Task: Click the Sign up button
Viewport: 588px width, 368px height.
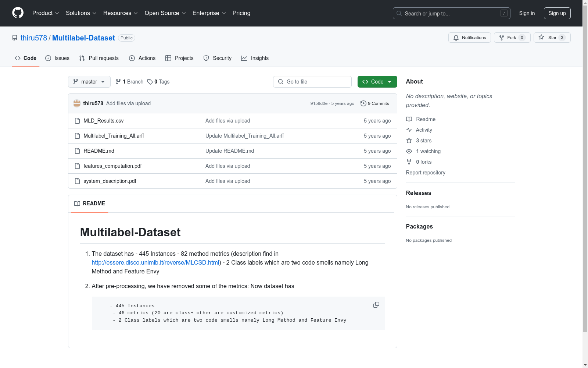Action: 557,13
